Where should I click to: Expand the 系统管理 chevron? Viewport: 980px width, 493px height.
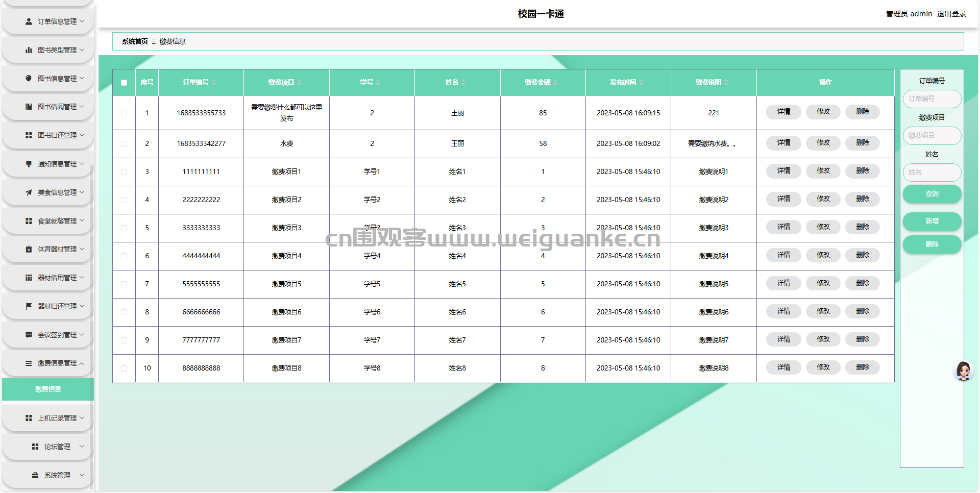pos(82,475)
